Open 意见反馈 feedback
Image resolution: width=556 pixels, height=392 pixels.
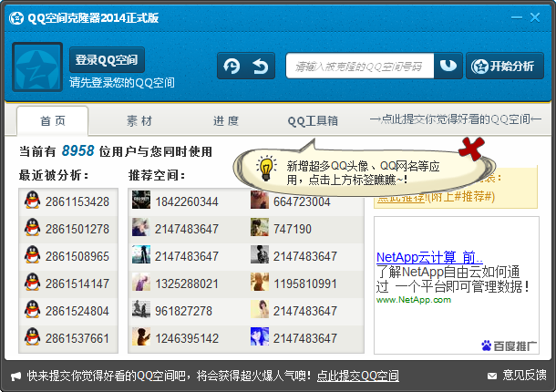[x=524, y=376]
